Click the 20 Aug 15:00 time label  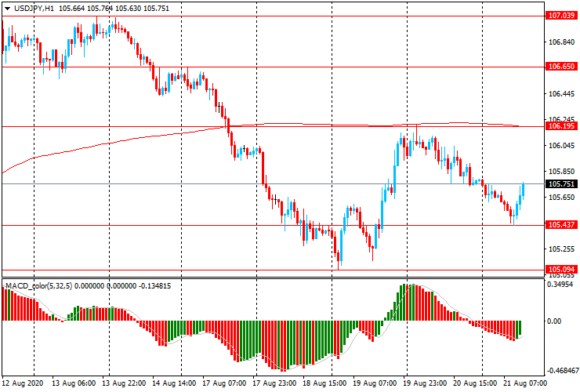(475, 383)
